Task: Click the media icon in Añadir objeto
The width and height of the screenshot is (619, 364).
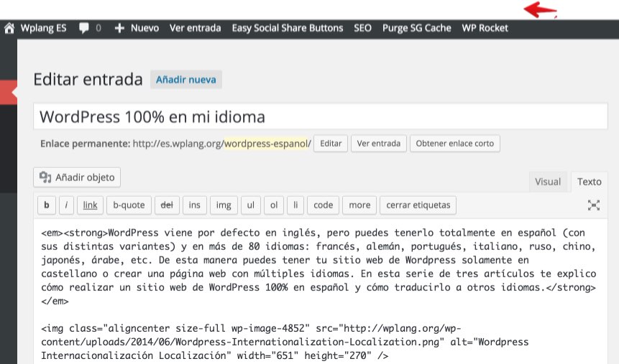Action: (45, 177)
